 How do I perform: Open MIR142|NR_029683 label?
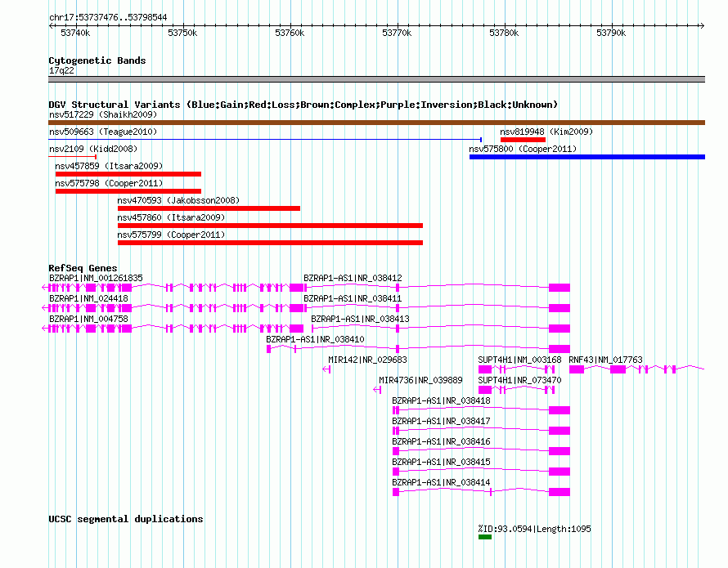[368, 360]
